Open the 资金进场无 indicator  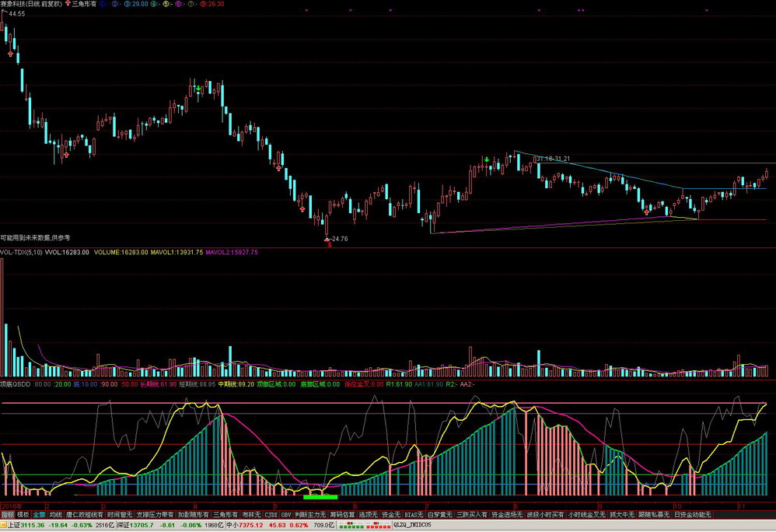click(506, 515)
